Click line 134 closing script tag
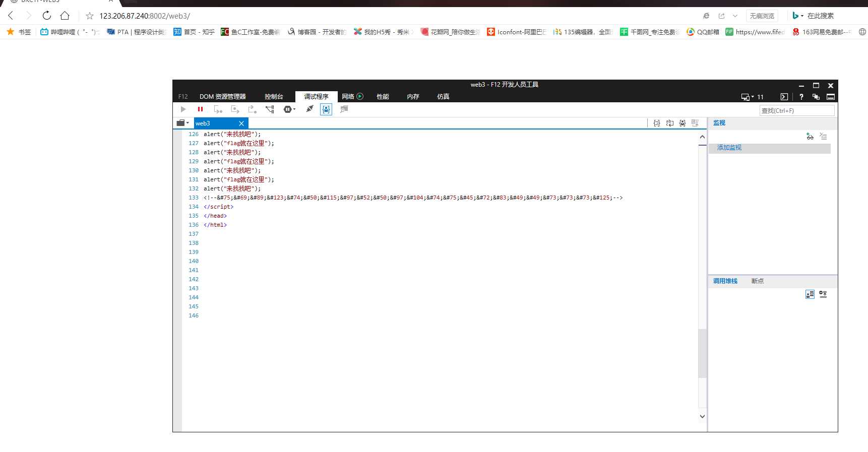 click(219, 207)
